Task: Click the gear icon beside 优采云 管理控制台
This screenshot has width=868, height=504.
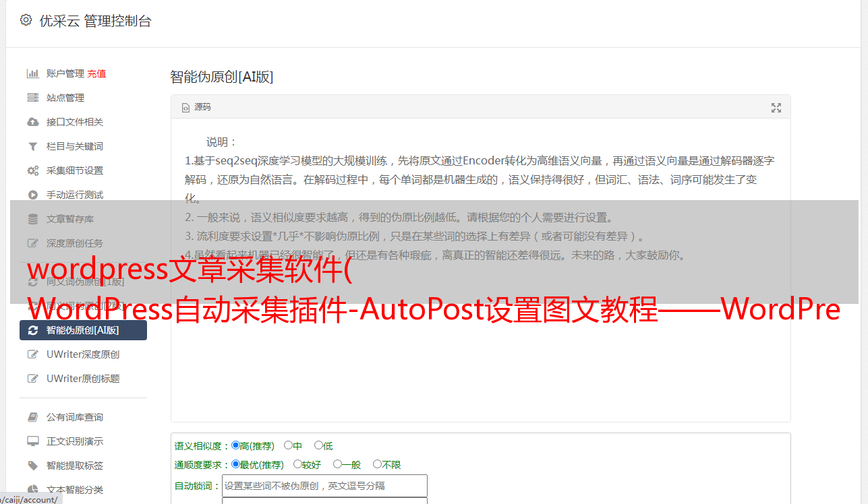Action: pos(26,20)
